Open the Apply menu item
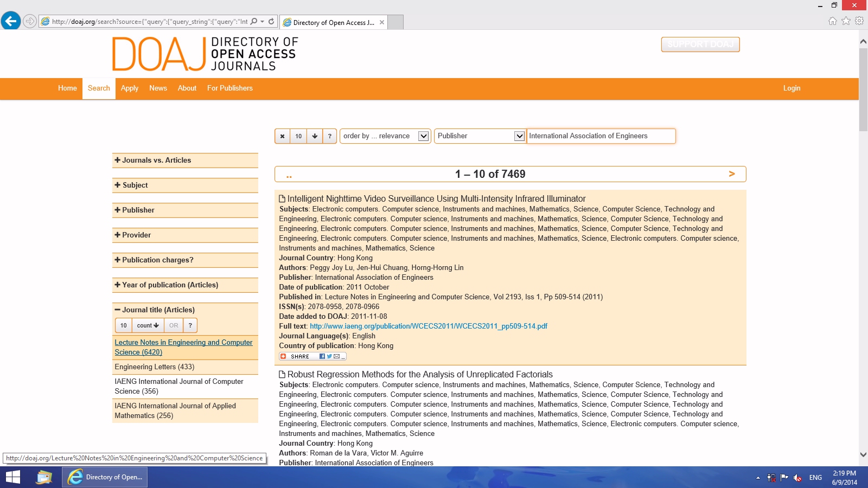Viewport: 868px width, 488px height. tap(130, 88)
